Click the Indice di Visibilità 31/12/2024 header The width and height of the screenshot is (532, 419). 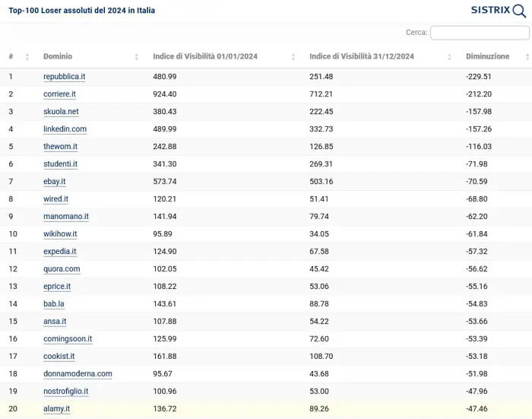(361, 56)
